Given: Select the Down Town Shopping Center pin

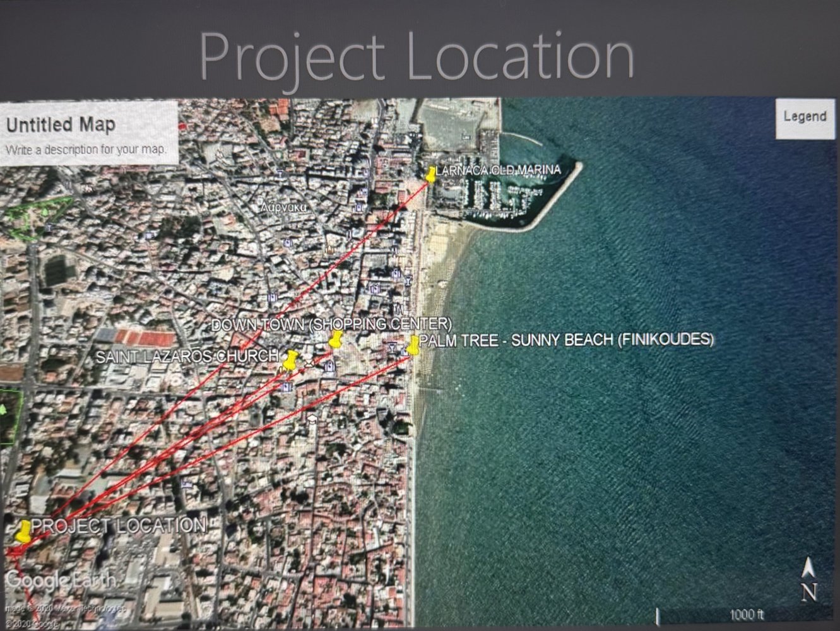Looking at the screenshot, I should coord(336,339).
